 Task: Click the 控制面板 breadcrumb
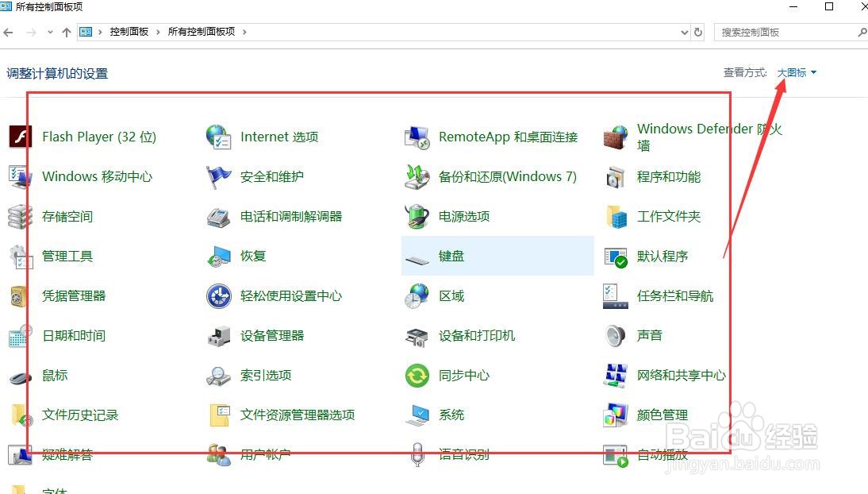[x=129, y=32]
